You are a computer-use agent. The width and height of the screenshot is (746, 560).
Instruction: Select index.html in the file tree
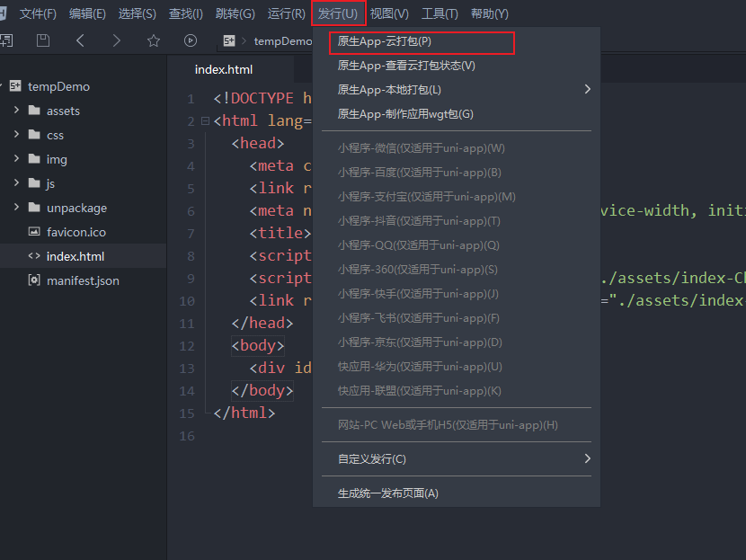[75, 256]
